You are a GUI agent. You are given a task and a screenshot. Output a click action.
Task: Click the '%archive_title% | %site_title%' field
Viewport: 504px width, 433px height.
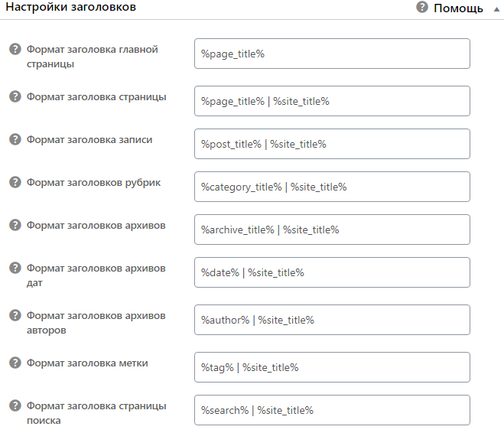click(332, 230)
